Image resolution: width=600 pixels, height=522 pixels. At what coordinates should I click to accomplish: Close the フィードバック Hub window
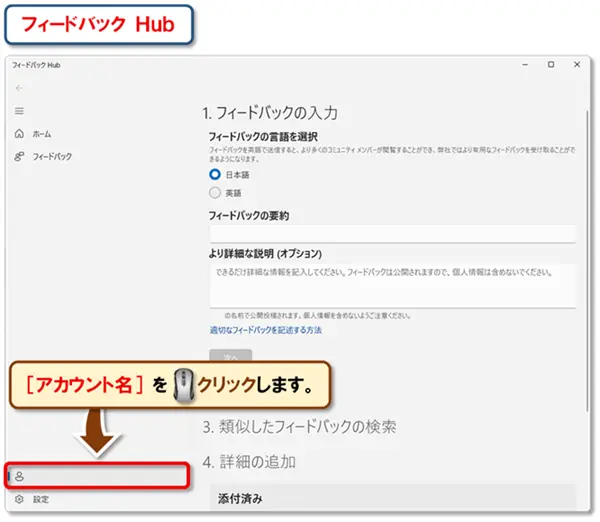point(578,65)
